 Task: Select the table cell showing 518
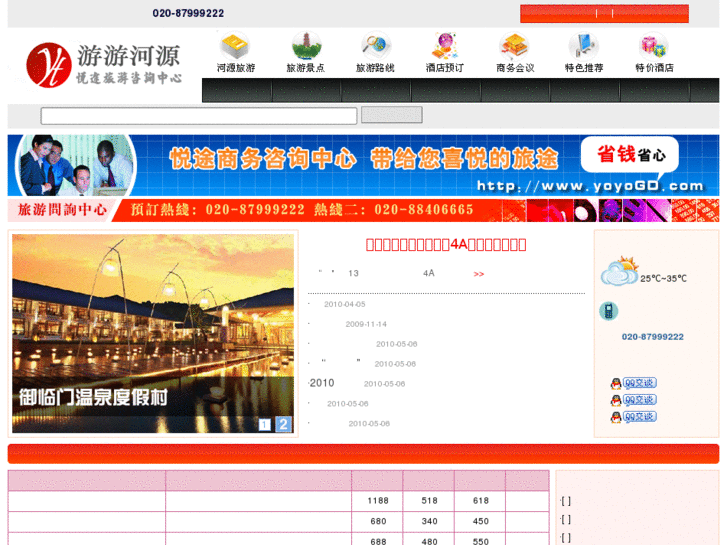[x=429, y=501]
